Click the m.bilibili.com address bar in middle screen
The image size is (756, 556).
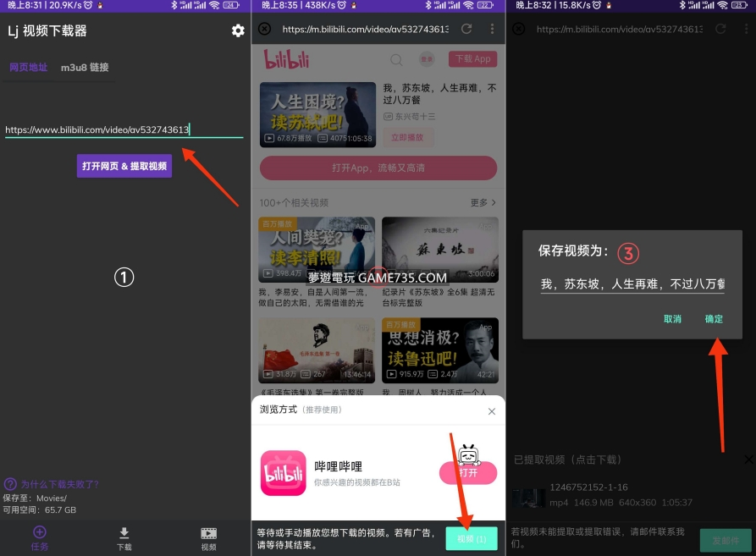(x=366, y=30)
